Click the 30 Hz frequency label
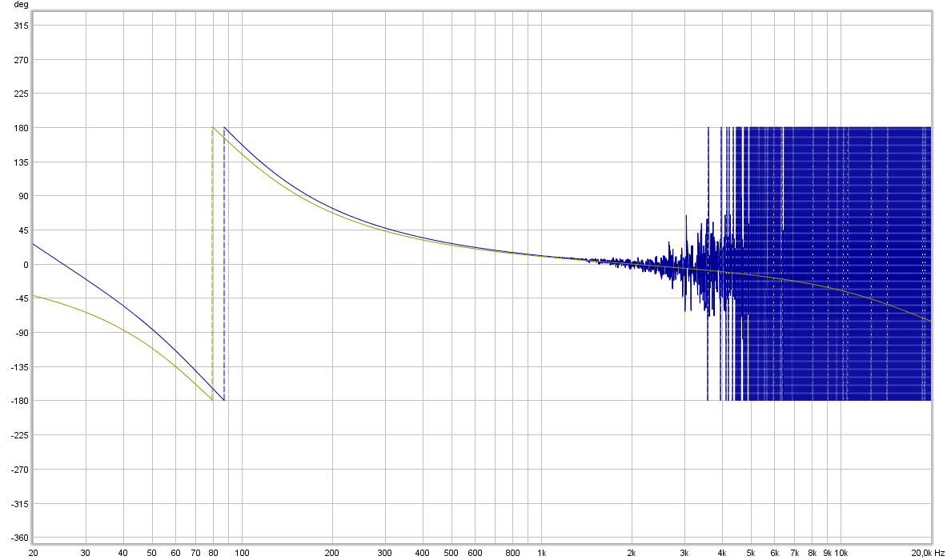The width and height of the screenshot is (947, 560). point(85,553)
